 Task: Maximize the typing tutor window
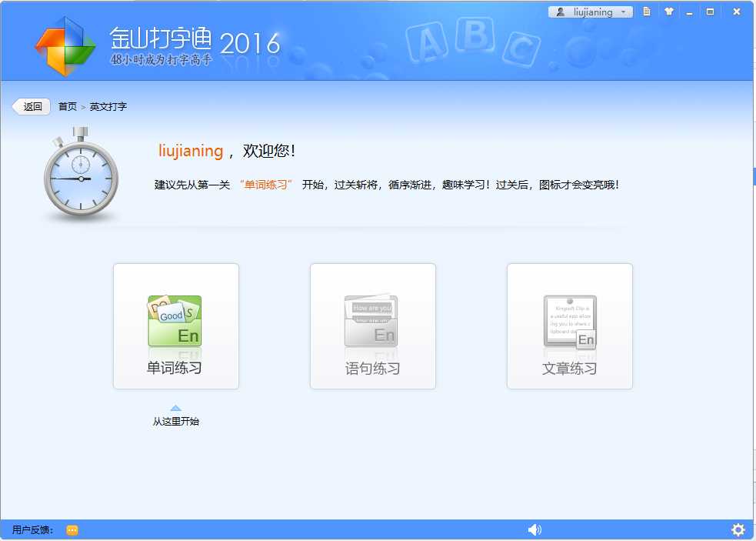point(710,12)
